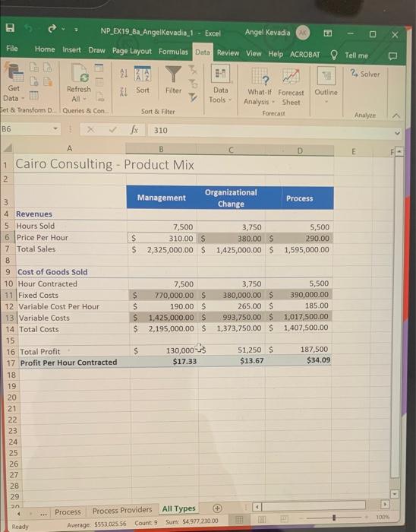This screenshot has height=532, width=416.
Task: Open the View tab
Action: click(254, 53)
